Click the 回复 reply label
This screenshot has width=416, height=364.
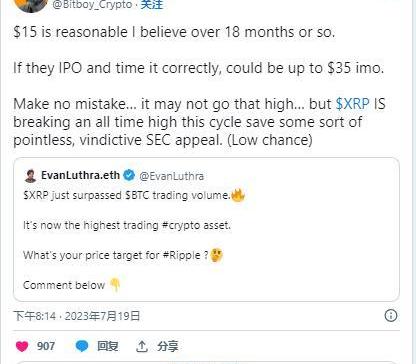pyautogui.click(x=107, y=346)
